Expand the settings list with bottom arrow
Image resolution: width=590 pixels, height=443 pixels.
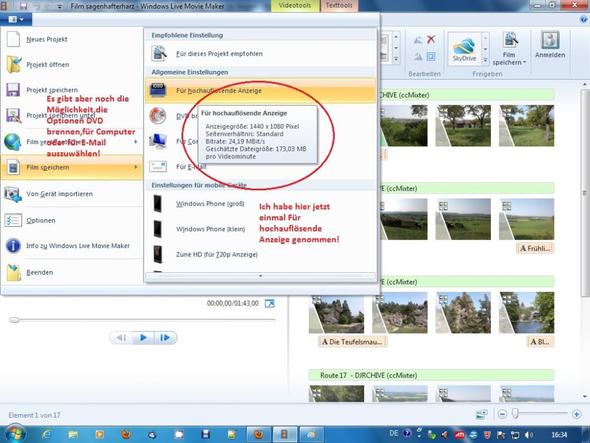260,276
